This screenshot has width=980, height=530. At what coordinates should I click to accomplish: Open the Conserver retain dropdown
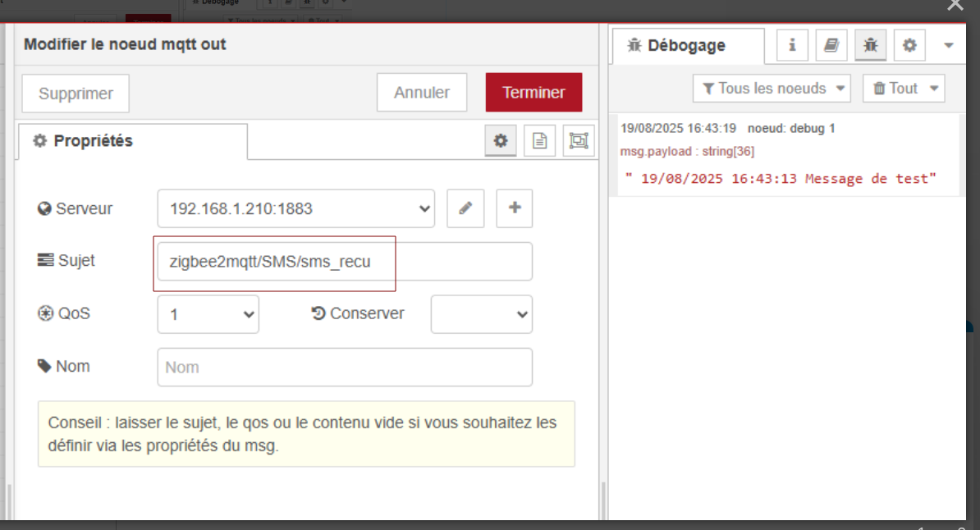[x=481, y=314]
